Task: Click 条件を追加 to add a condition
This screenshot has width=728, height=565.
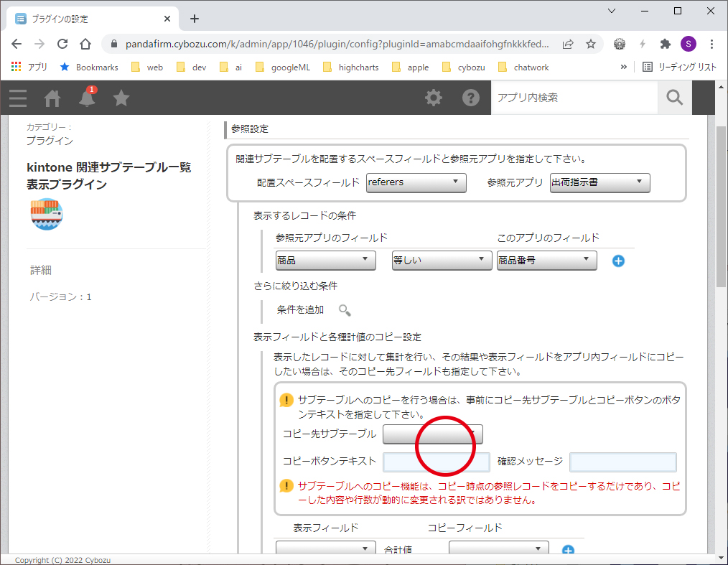Action: tap(300, 310)
